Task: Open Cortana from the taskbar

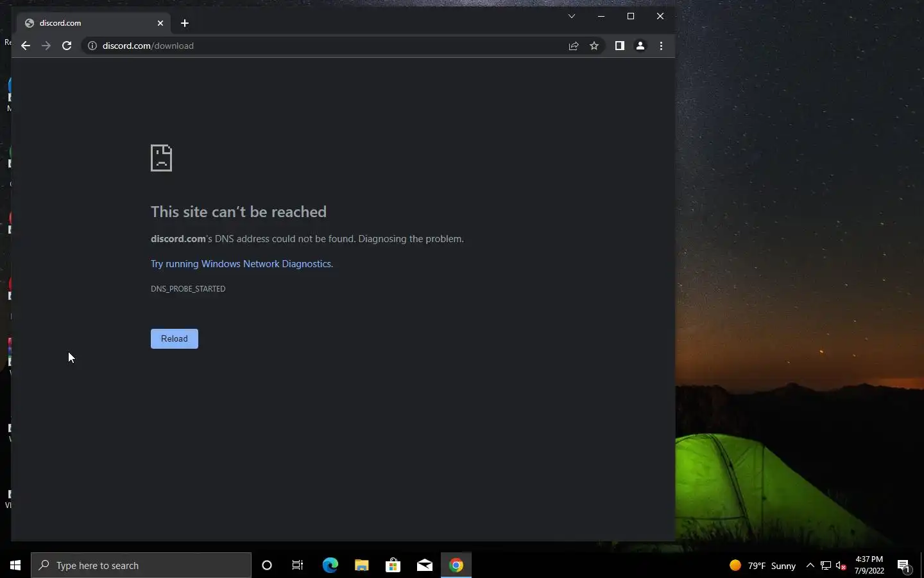Action: click(267, 565)
